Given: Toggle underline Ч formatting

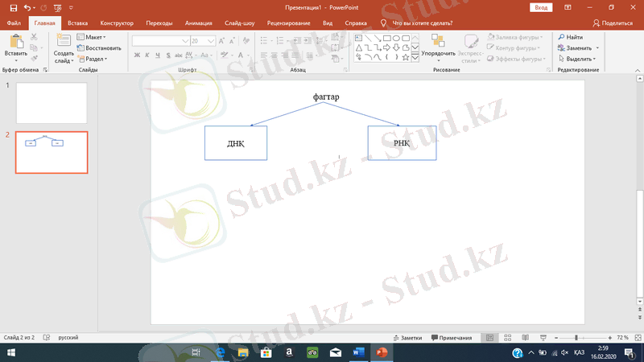Looking at the screenshot, I should (157, 55).
